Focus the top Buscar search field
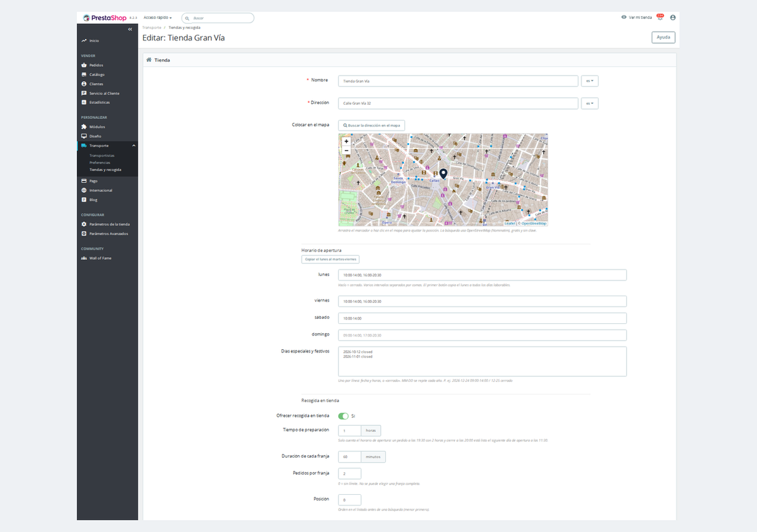 (218, 18)
